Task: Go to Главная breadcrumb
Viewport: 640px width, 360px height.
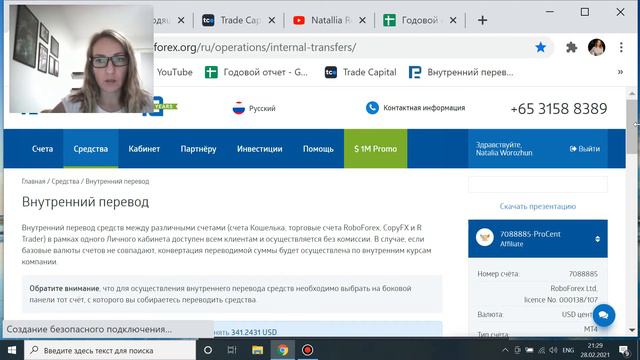Action: [33, 181]
